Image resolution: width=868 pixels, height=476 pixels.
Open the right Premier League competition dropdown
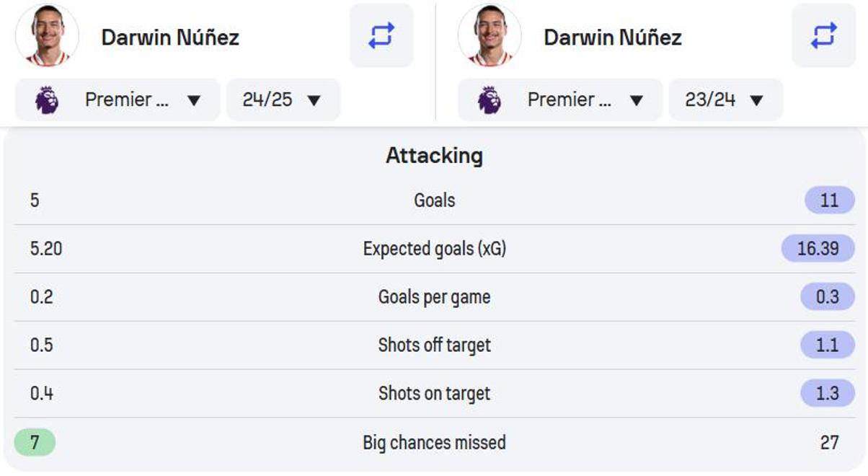[560, 100]
